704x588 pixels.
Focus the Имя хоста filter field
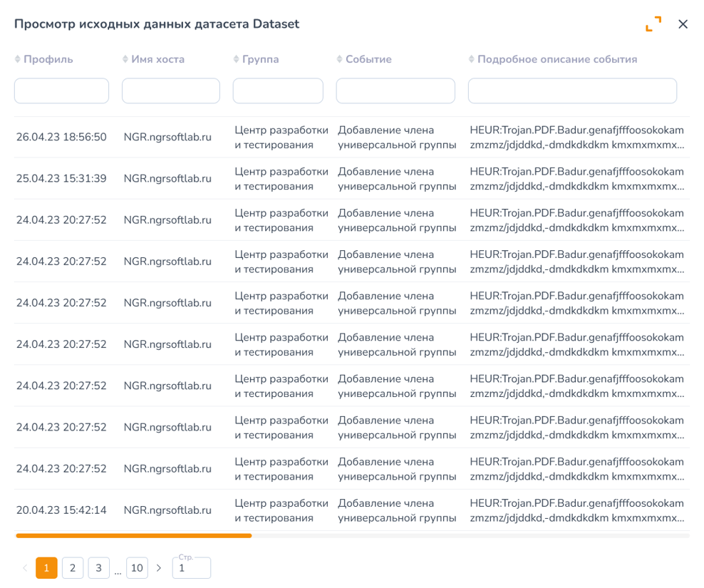[171, 91]
